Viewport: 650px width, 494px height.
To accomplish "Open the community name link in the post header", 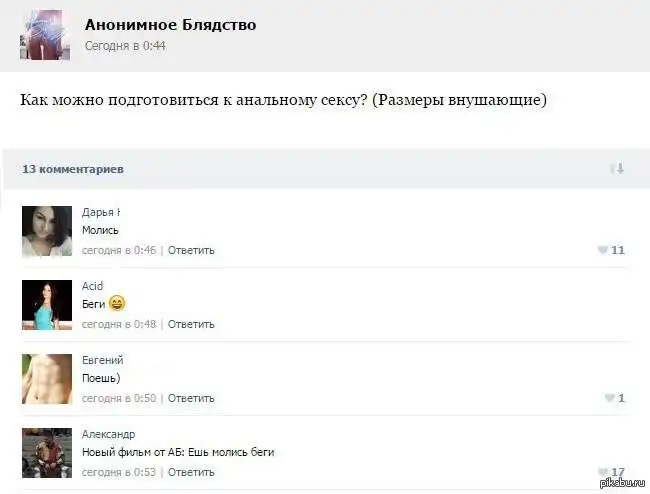I will pos(170,25).
